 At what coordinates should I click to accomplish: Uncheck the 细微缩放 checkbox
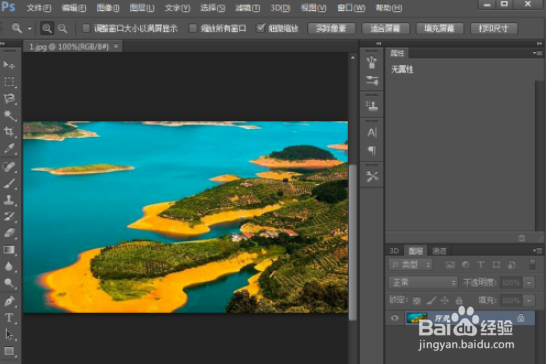tap(261, 28)
